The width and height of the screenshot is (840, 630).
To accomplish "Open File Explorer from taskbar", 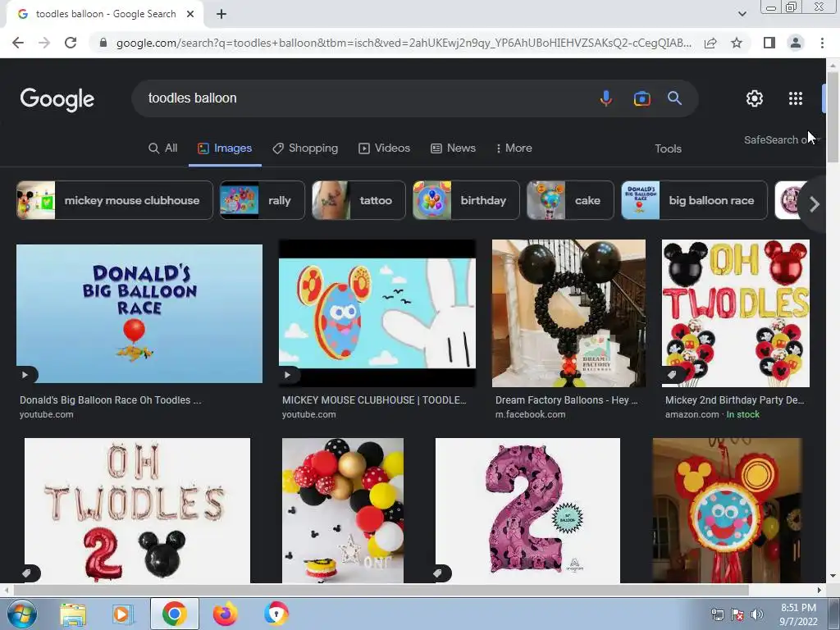I will (73, 614).
